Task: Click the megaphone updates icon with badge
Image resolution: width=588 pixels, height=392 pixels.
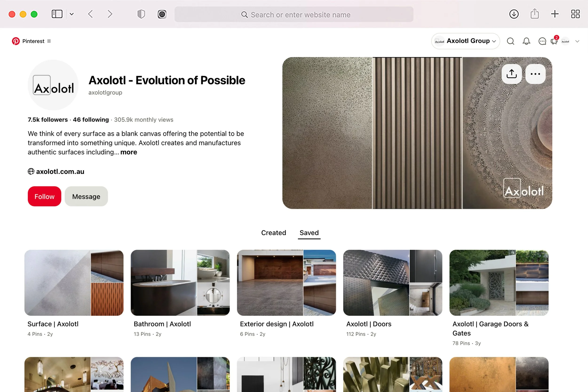Action: (x=554, y=41)
